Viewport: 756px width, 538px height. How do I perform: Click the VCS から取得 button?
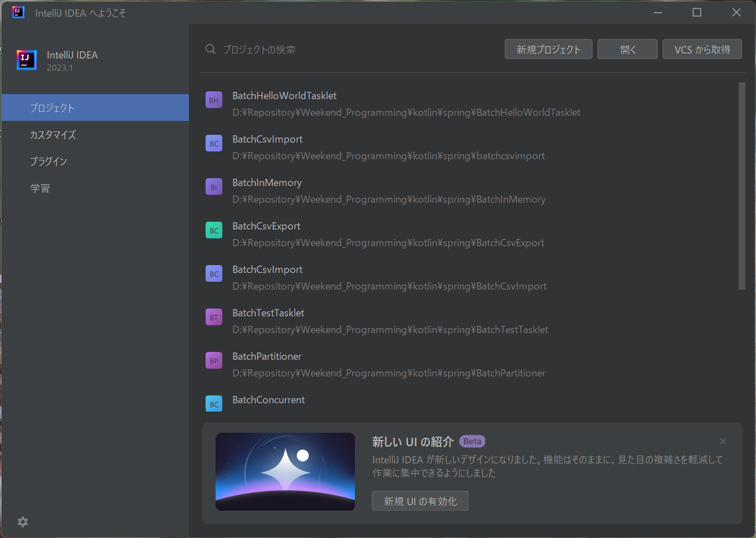tap(702, 49)
